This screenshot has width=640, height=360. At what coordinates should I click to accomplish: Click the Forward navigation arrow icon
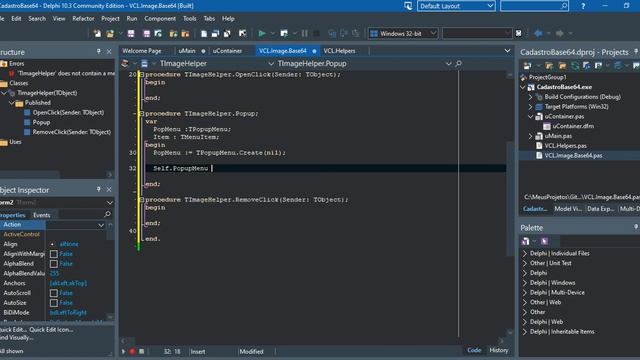pos(559,33)
